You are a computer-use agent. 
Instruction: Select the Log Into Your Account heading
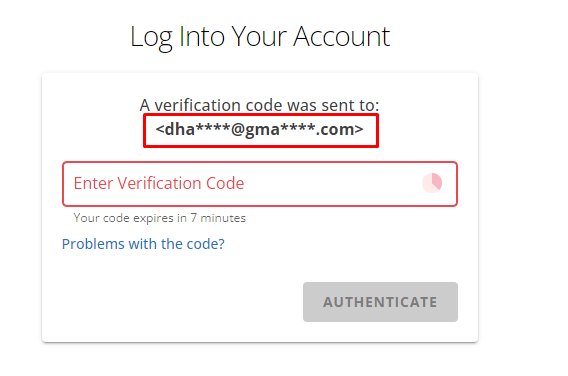260,37
